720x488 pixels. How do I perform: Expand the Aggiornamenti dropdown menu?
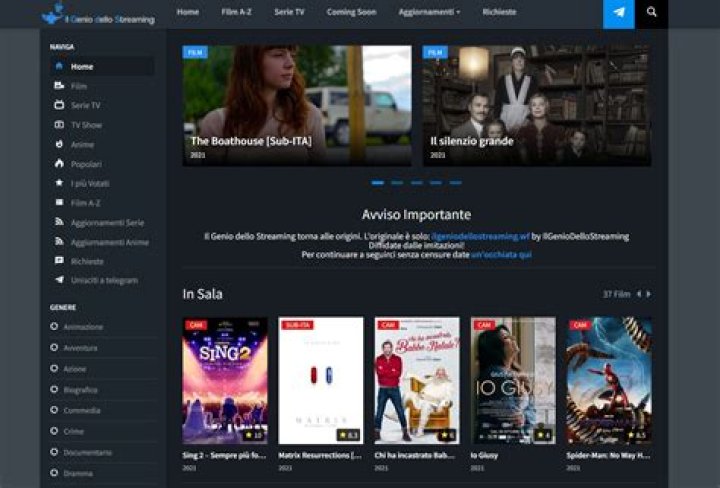pyautogui.click(x=428, y=12)
